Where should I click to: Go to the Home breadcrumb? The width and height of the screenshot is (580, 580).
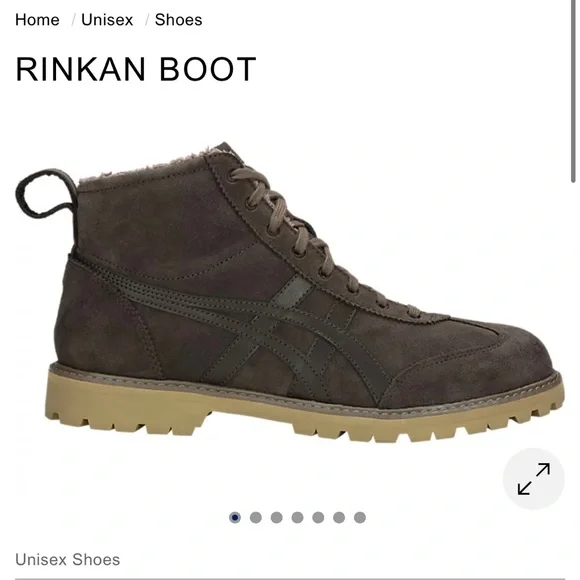37,20
